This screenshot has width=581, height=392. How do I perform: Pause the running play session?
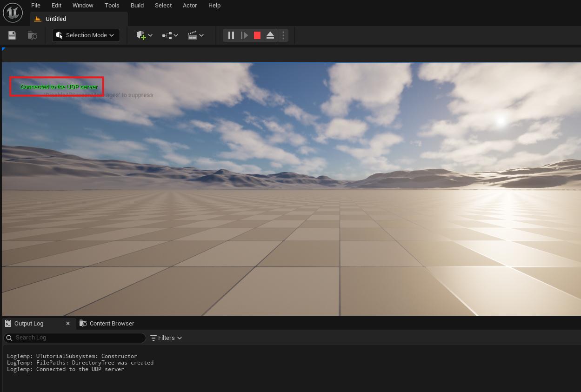231,35
